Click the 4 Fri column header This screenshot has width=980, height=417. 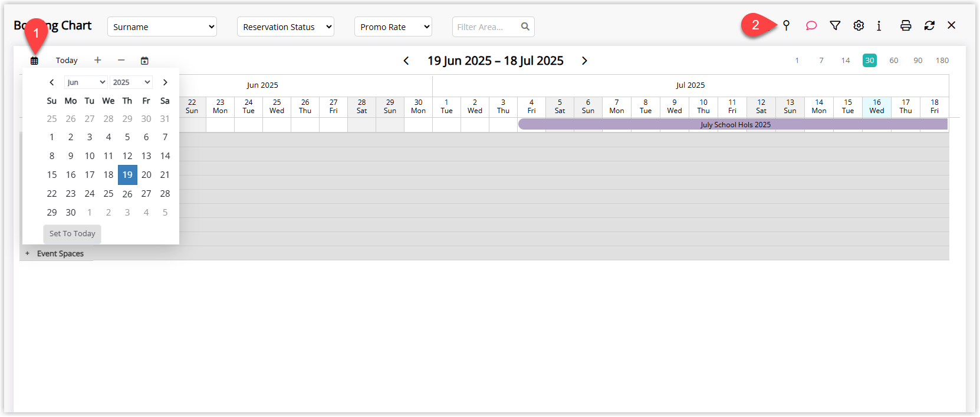(x=531, y=107)
